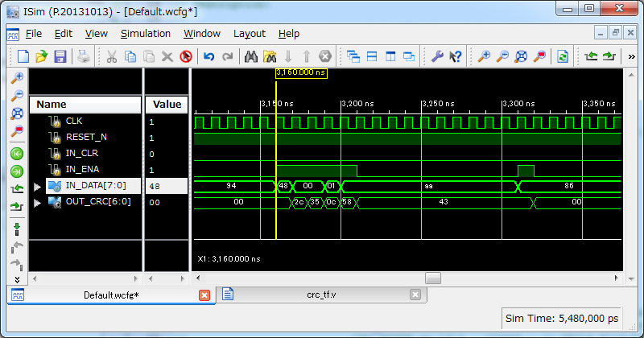Click the Tile Horizontally windows icon
The image size is (644, 338).
click(372, 56)
